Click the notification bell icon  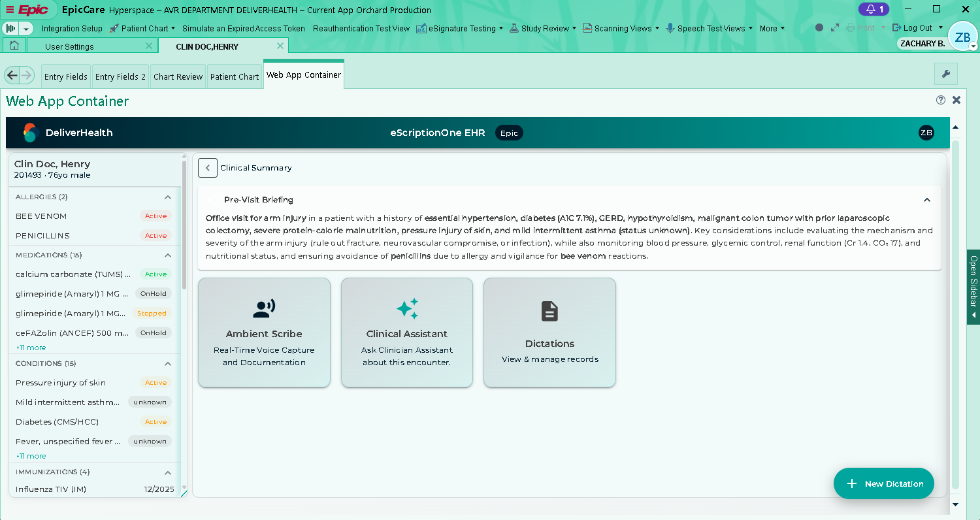click(874, 9)
